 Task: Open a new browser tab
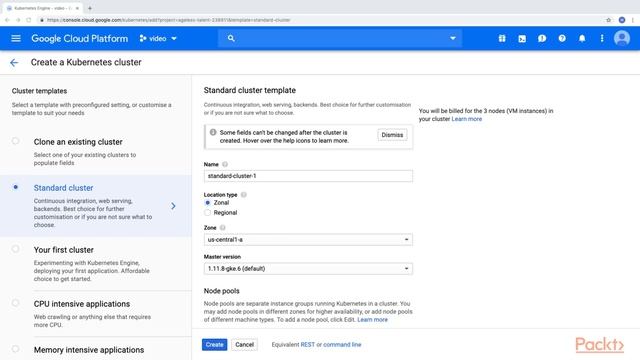point(90,8)
